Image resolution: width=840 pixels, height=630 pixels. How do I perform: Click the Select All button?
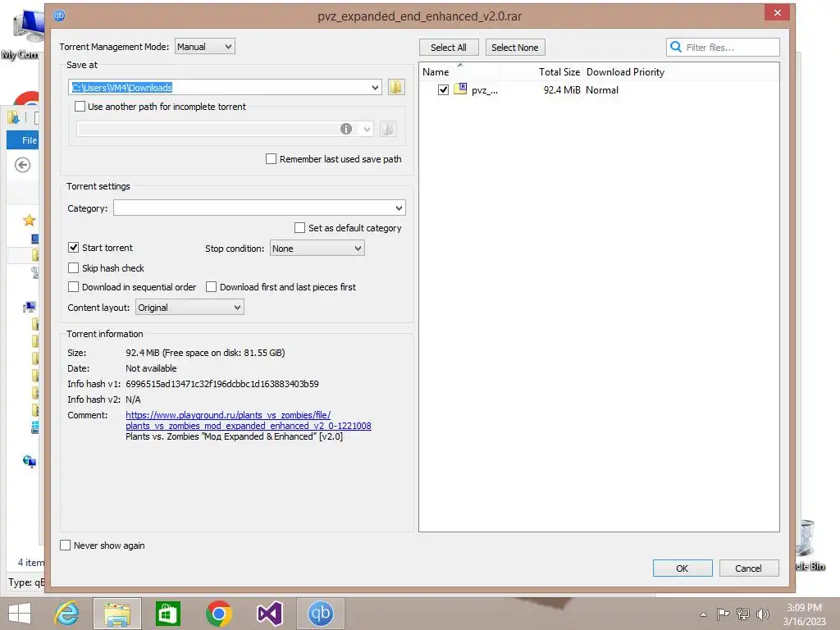tap(449, 47)
